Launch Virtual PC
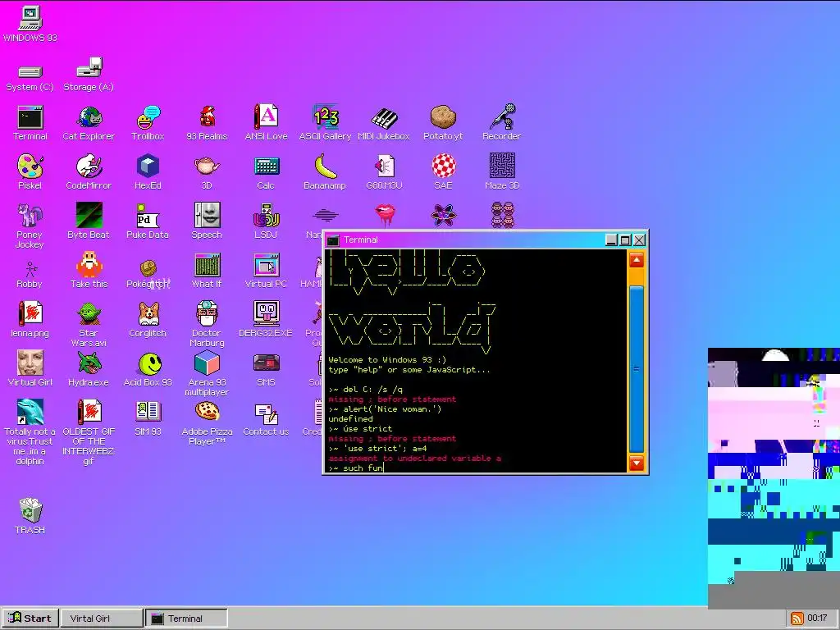This screenshot has width=840, height=630. pos(266,271)
